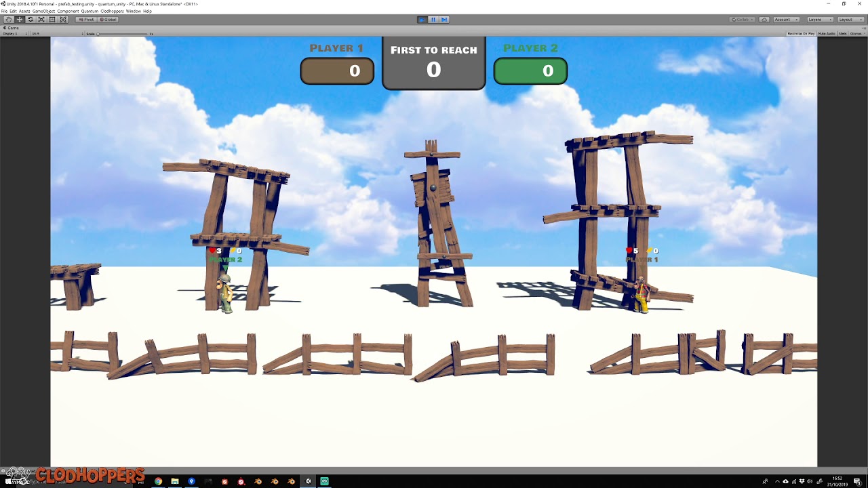Screen dimensions: 868x488
Task: Select the Game view tab
Action: coord(12,28)
